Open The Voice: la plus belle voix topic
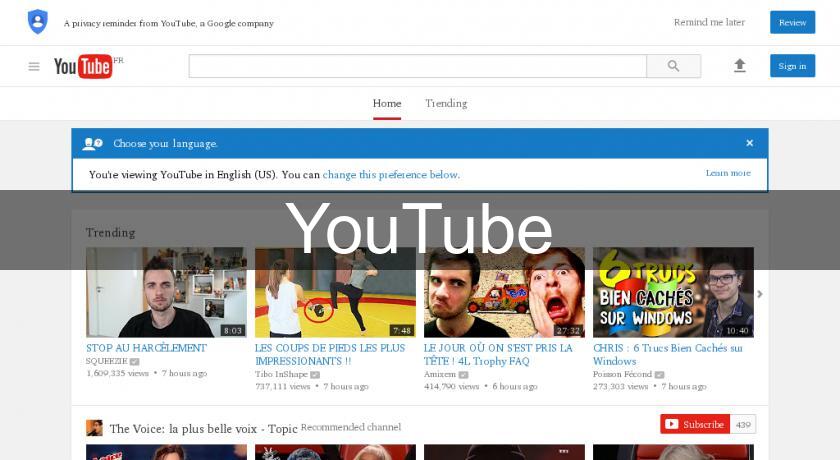This screenshot has height=460, width=840. (204, 429)
